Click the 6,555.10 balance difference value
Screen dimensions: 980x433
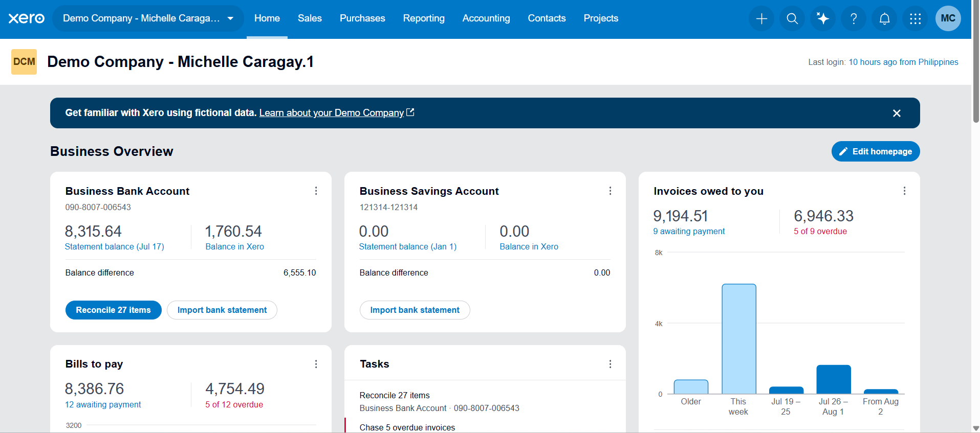pyautogui.click(x=300, y=273)
